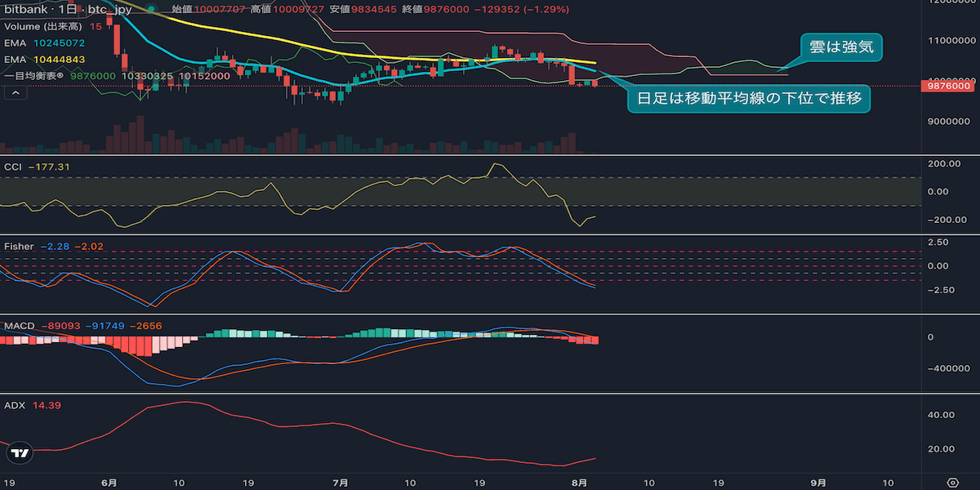Select the EMA 10245072 legend
The width and height of the screenshot is (980, 490).
[x=45, y=42]
